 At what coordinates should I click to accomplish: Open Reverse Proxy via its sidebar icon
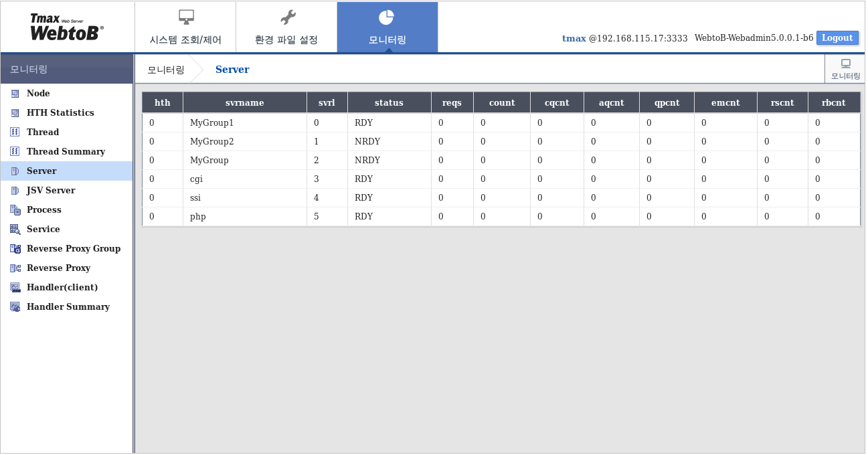[x=15, y=268]
